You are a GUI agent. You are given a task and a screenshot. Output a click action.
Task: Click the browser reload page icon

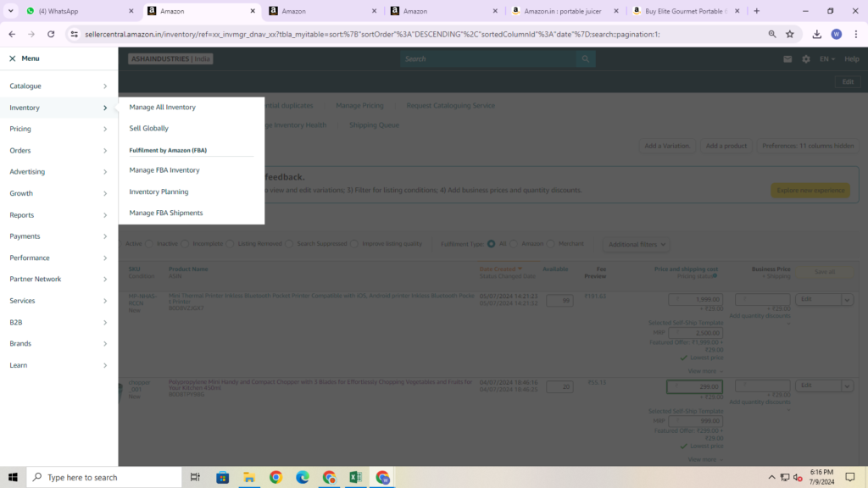tap(51, 34)
